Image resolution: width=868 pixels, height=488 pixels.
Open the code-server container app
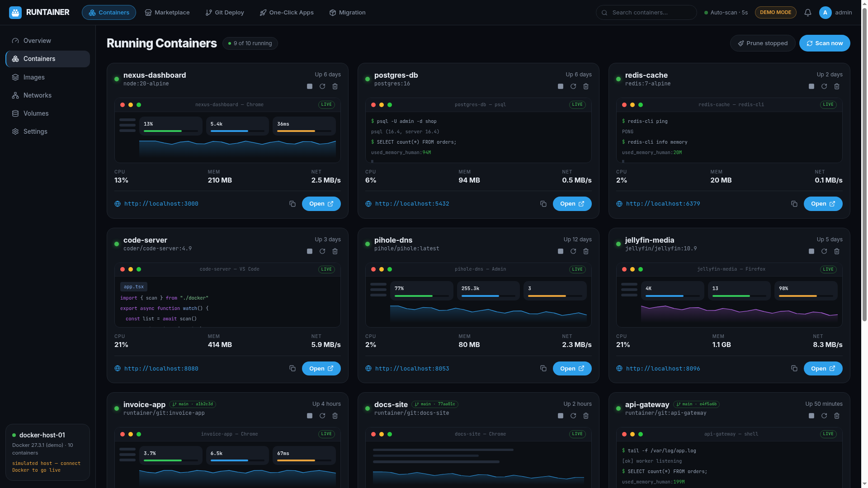click(321, 369)
